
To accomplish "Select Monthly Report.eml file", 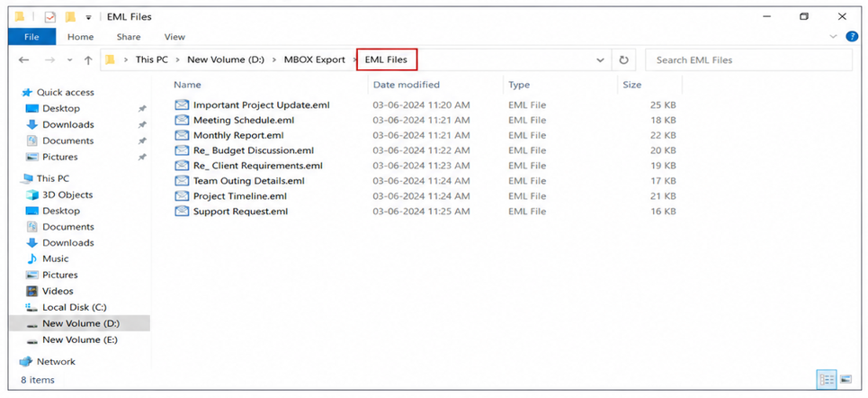I will point(238,135).
